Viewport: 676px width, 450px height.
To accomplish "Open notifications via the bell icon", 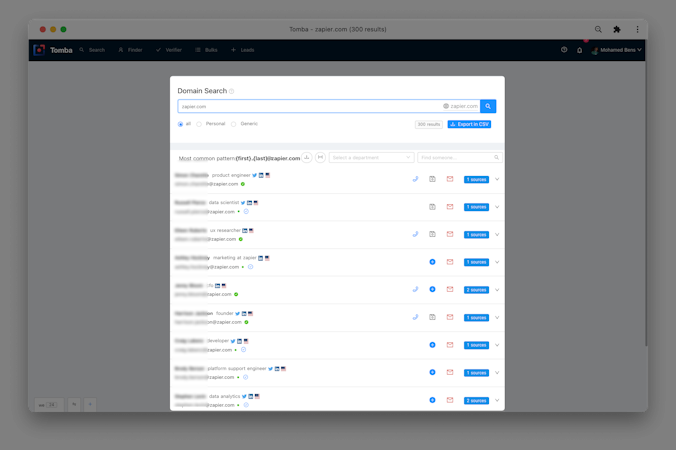I will (x=579, y=50).
